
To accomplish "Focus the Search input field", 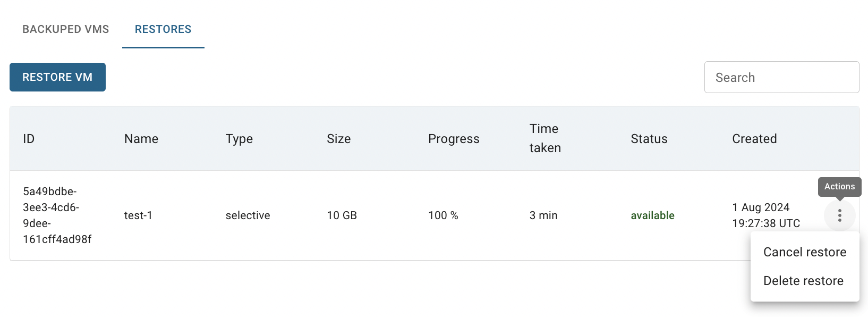I will pos(781,77).
